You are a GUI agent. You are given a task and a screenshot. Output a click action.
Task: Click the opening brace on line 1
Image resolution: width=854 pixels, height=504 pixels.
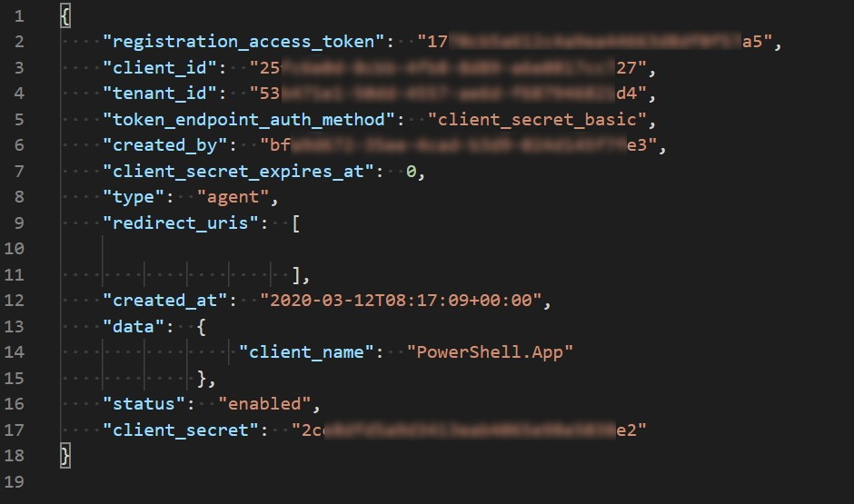coord(65,15)
